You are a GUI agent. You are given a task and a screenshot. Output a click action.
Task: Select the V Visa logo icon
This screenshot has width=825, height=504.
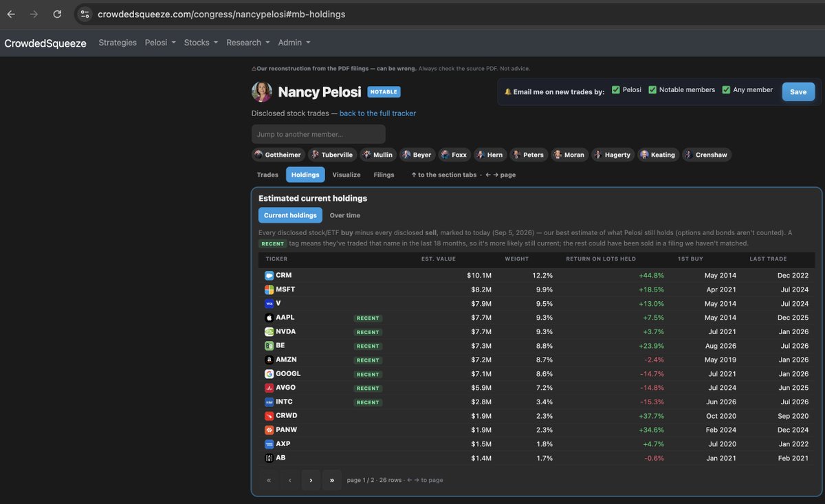tap(269, 303)
